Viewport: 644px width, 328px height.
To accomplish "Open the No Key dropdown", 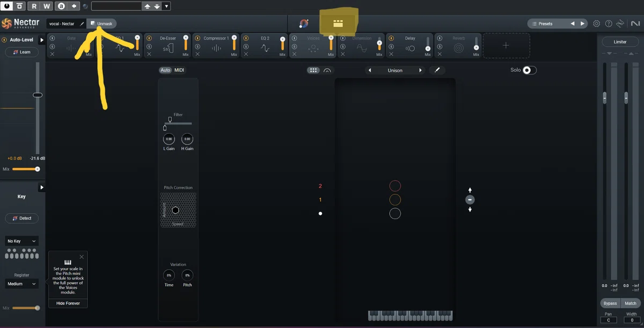I will (x=21, y=241).
